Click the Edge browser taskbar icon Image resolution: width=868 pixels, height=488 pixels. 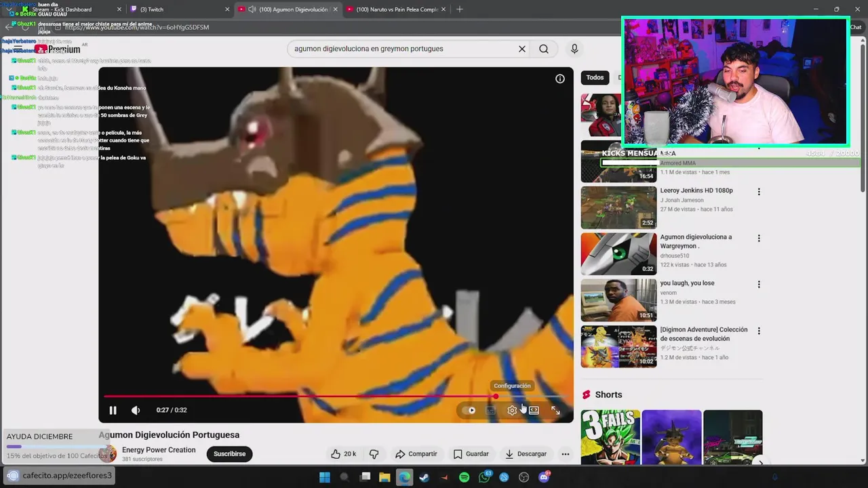(x=404, y=477)
